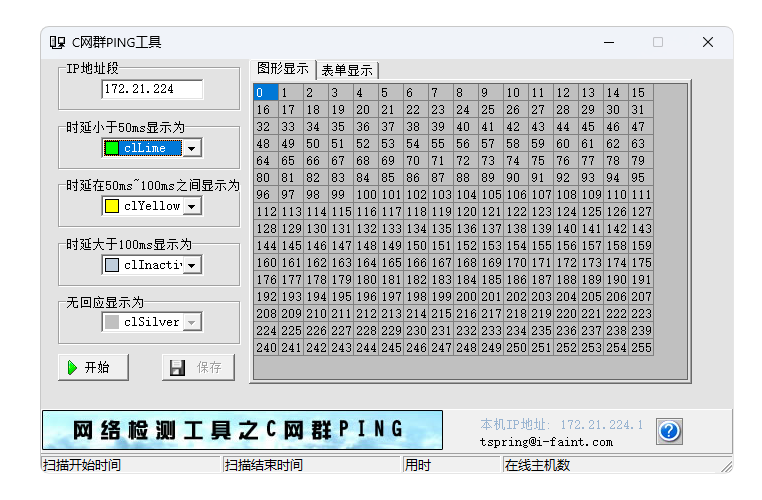Close the C网群PING工具 window
The width and height of the screenshot is (762, 500).
pos(707,42)
